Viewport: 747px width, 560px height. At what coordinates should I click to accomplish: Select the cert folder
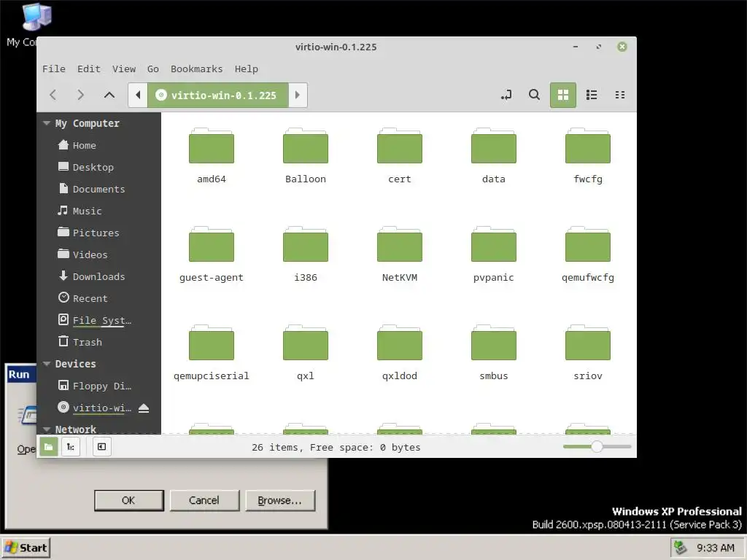pos(400,156)
